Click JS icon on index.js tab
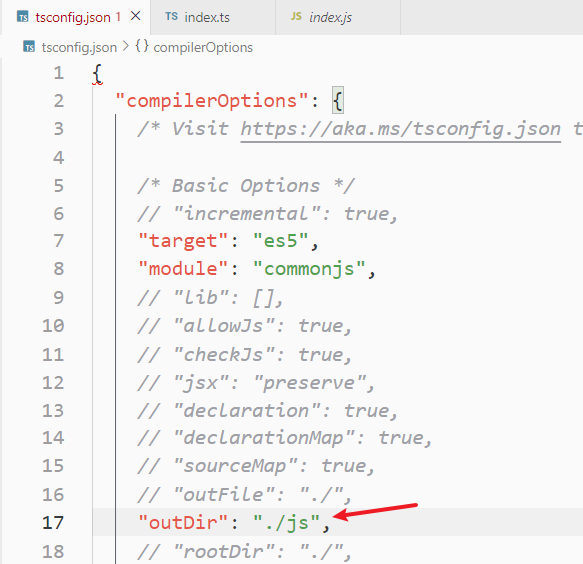This screenshot has width=583, height=564. 296,16
